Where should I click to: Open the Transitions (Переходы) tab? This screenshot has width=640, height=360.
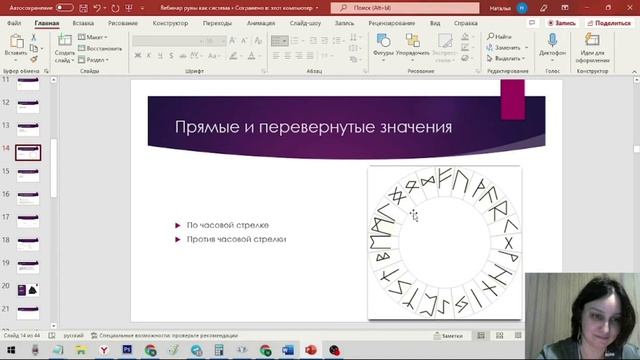[x=217, y=23]
